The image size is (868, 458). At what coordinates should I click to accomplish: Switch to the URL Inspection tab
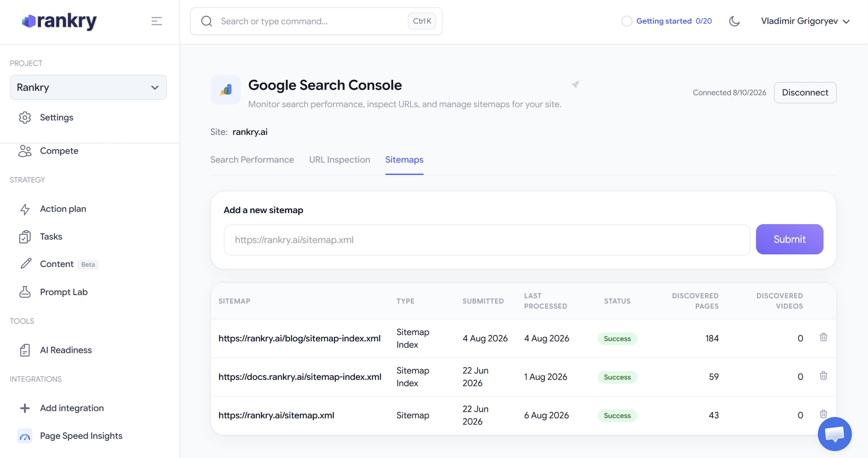click(x=340, y=160)
